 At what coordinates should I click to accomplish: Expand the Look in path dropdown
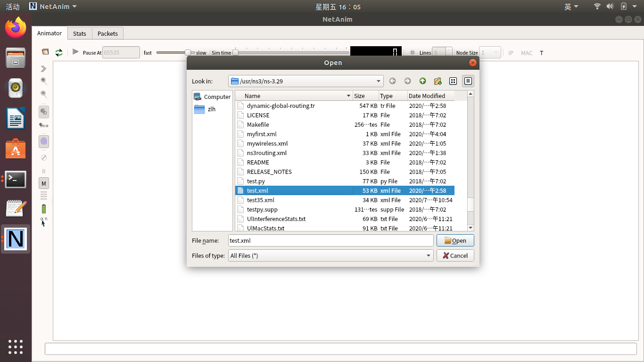pyautogui.click(x=378, y=81)
